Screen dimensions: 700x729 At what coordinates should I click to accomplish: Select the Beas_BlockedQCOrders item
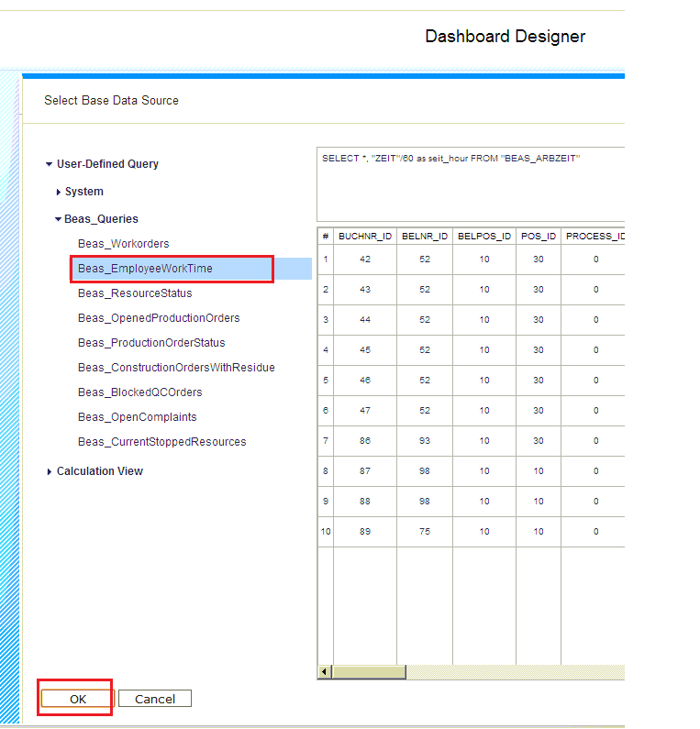tap(139, 392)
